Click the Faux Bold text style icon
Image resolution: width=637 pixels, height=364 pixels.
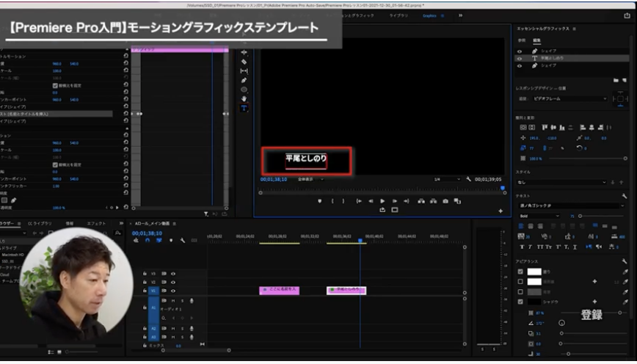click(522, 247)
